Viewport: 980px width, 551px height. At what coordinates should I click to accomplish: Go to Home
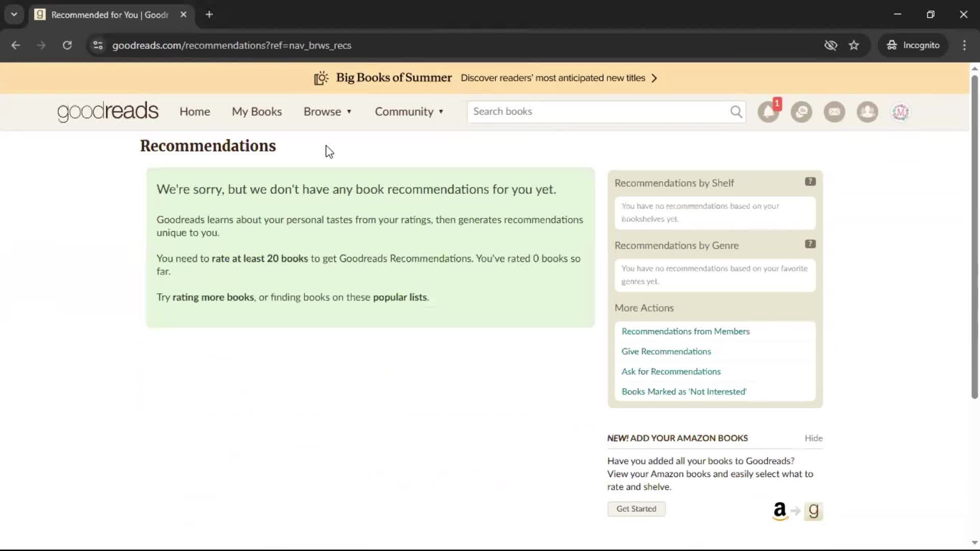[x=194, y=112]
